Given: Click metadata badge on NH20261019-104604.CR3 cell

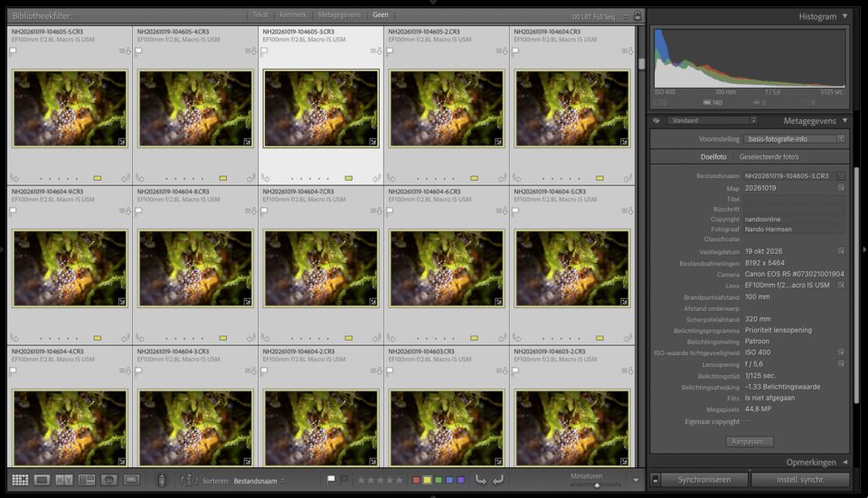Looking at the screenshot, I should click(627, 51).
